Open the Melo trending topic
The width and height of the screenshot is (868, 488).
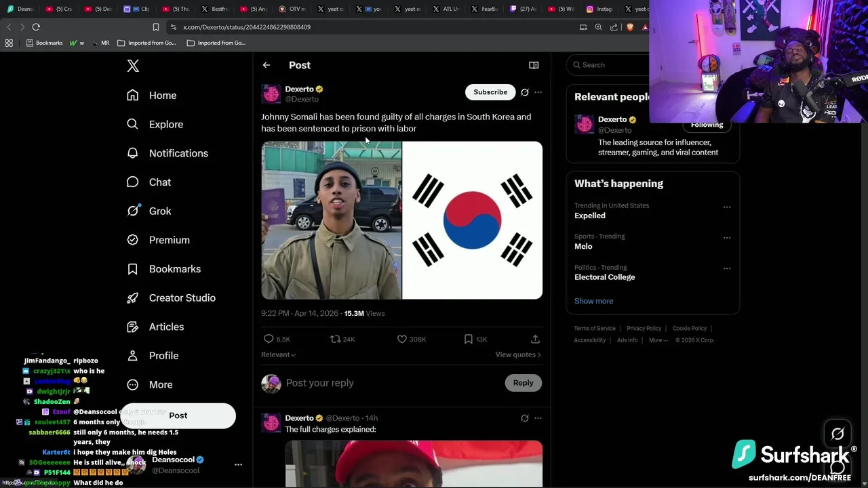point(583,247)
